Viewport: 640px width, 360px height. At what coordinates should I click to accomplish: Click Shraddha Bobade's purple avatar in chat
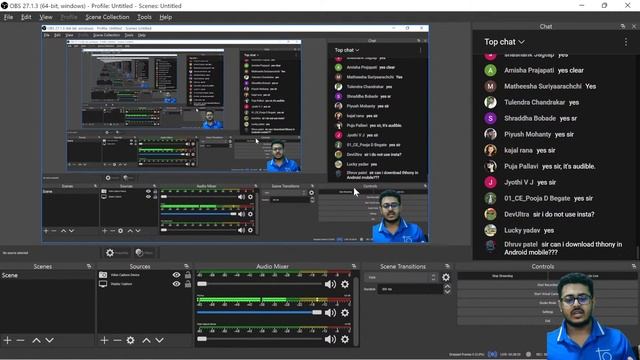pos(490,118)
